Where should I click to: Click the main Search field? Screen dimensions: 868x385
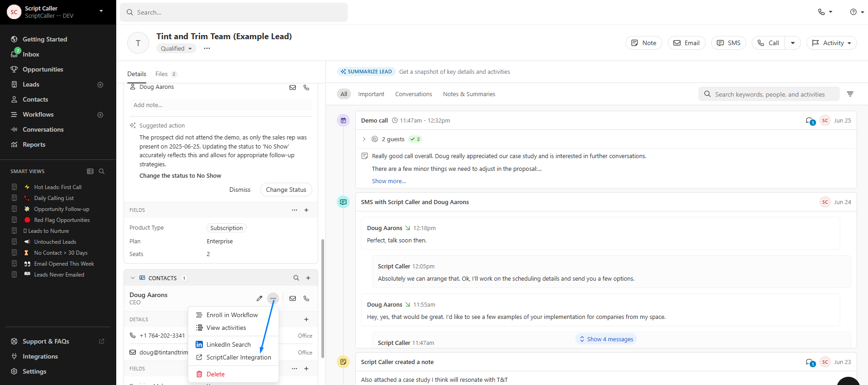(x=234, y=12)
